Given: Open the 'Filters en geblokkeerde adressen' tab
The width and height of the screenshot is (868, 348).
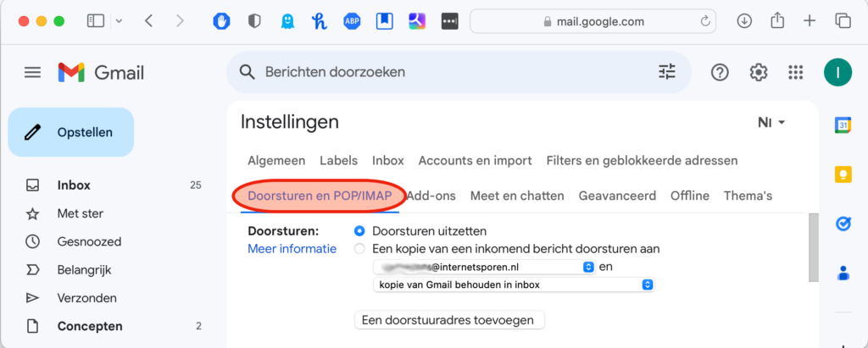Looking at the screenshot, I should [x=642, y=161].
